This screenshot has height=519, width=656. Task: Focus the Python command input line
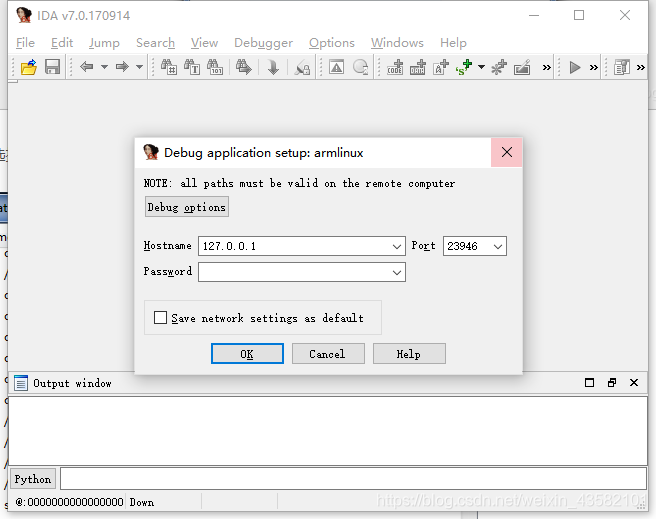click(354, 479)
